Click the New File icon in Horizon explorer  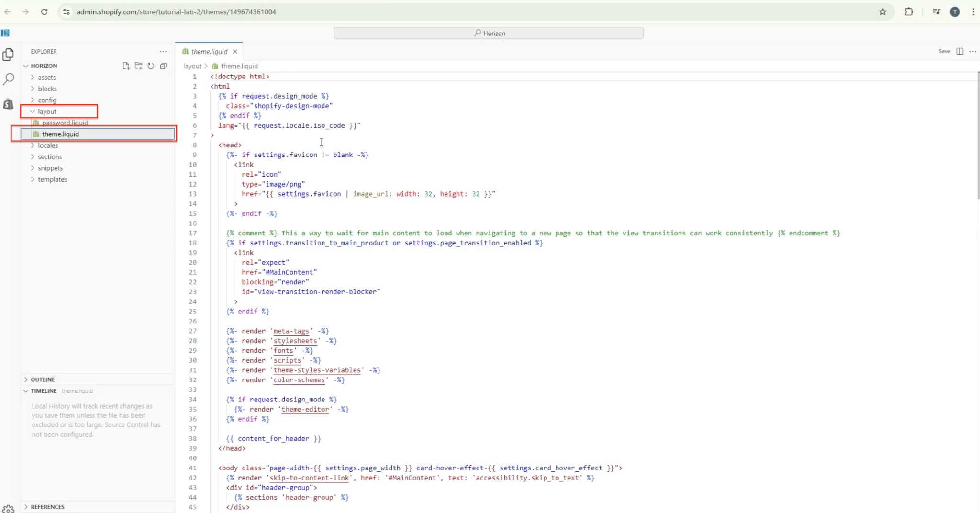(126, 66)
